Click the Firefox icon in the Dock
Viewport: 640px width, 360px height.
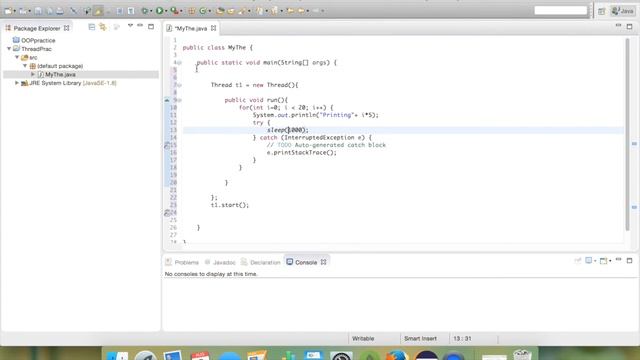pyautogui.click(x=396, y=356)
